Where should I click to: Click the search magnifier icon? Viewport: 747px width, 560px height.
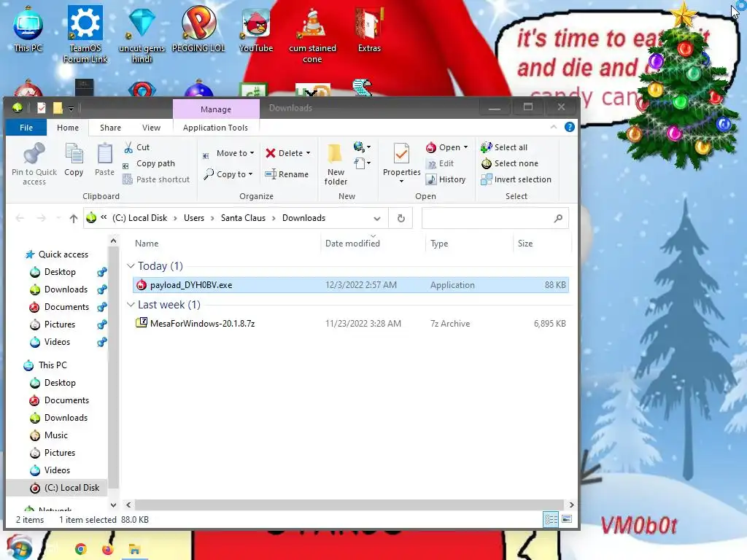click(x=558, y=218)
